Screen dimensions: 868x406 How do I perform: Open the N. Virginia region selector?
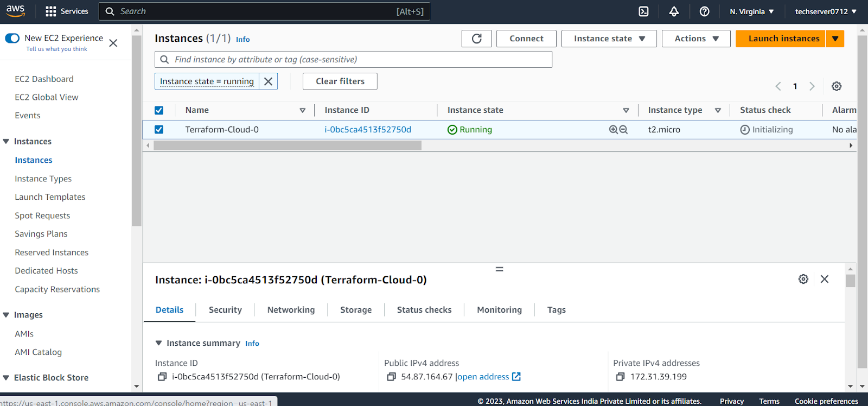click(x=751, y=11)
